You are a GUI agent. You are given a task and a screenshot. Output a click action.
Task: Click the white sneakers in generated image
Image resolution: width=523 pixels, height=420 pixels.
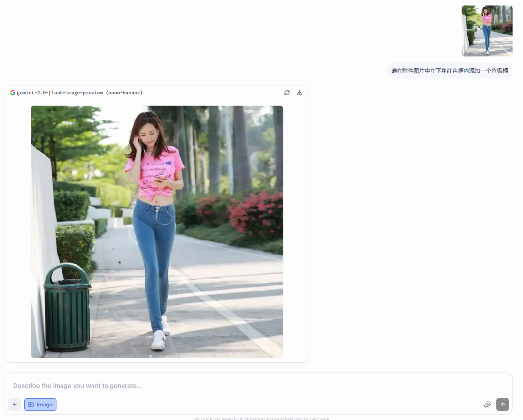click(158, 340)
